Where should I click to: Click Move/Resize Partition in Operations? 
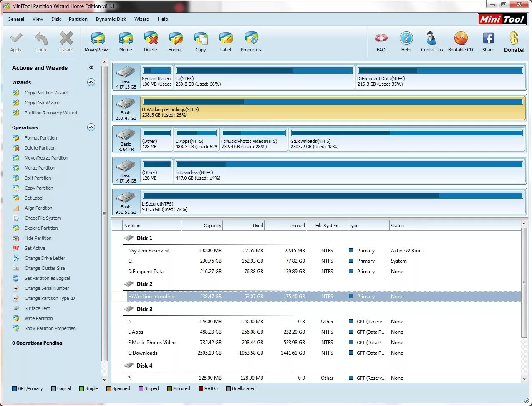click(46, 158)
